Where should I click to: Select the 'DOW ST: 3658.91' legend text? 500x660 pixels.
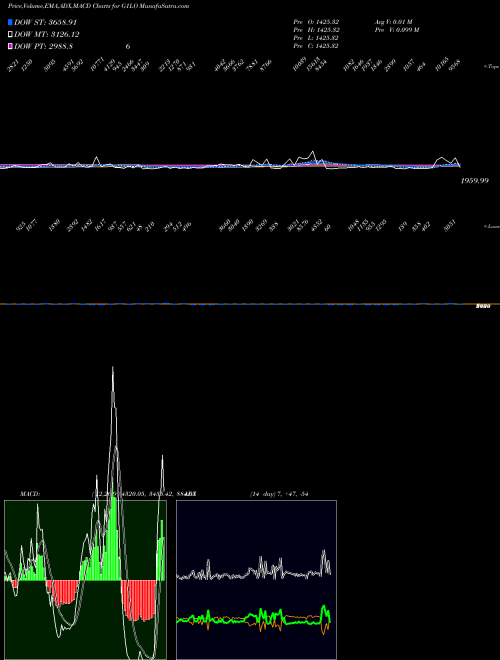(45, 22)
